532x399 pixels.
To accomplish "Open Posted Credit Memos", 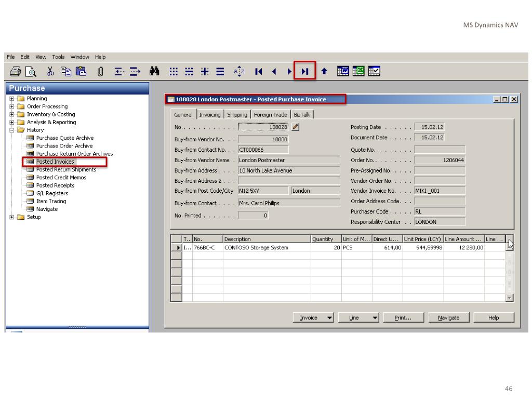I will point(61,178).
